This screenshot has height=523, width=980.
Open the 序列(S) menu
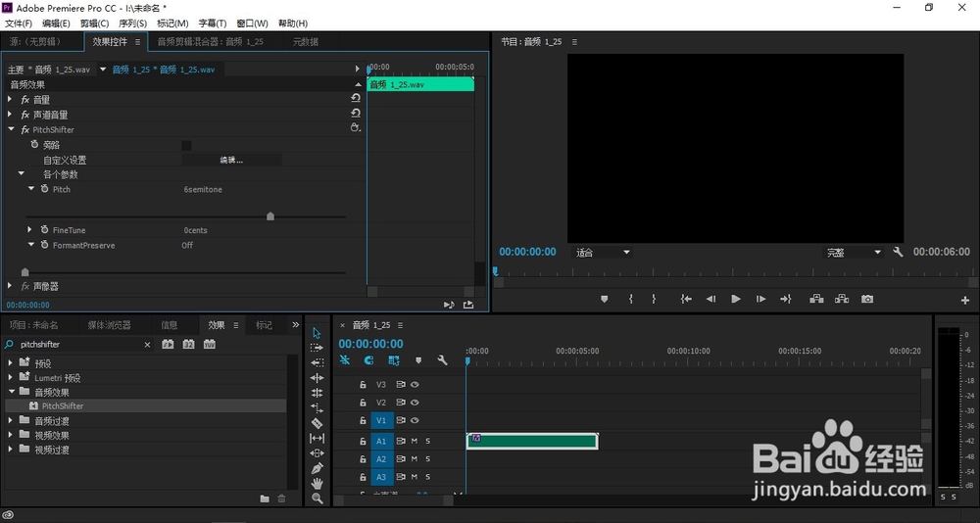click(x=132, y=24)
